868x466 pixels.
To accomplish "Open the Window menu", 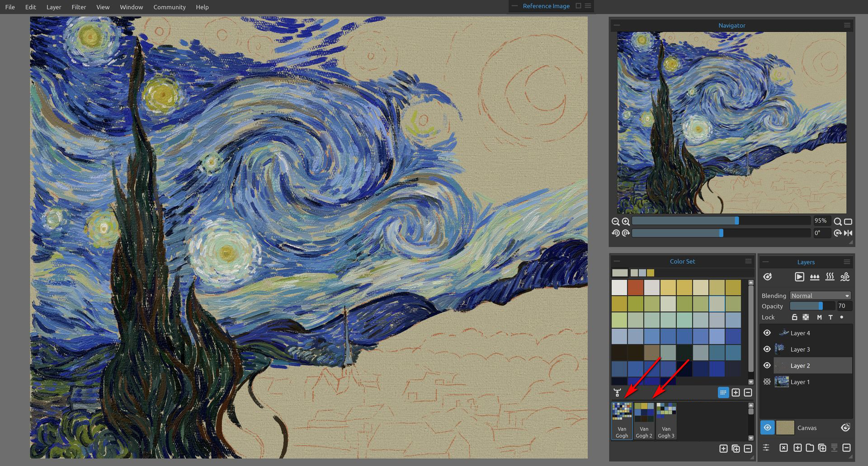I will 132,7.
